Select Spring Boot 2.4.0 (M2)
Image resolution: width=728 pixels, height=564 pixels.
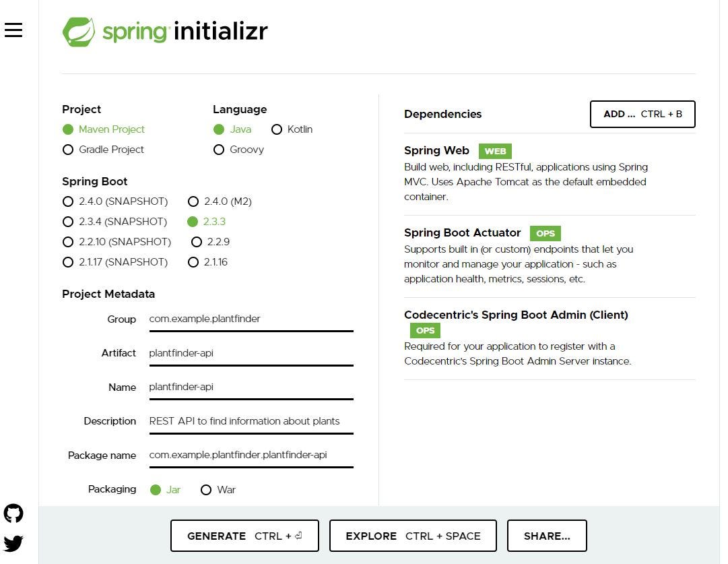point(220,201)
